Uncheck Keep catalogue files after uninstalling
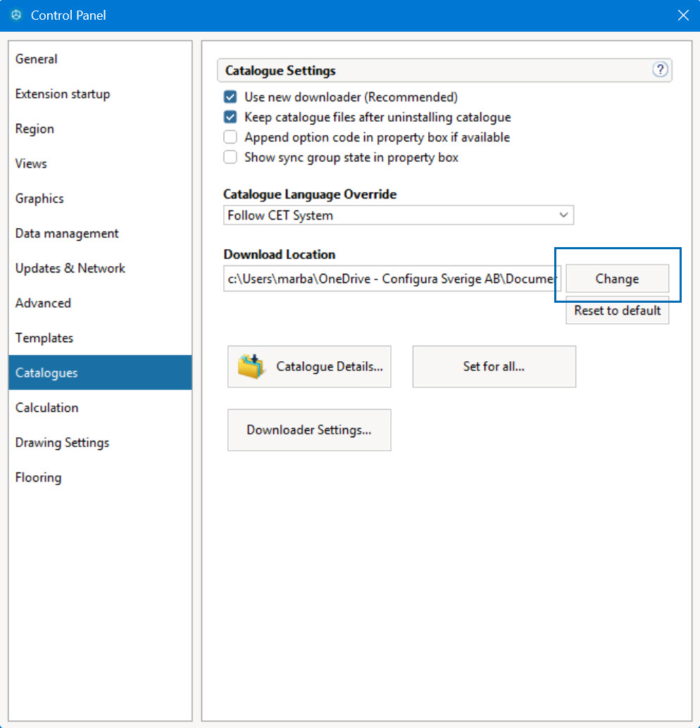 click(x=230, y=117)
